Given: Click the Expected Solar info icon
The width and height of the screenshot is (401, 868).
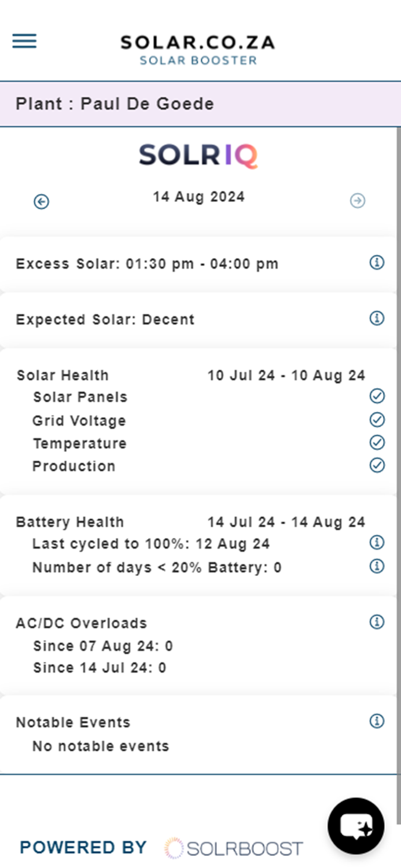Looking at the screenshot, I should (x=377, y=318).
